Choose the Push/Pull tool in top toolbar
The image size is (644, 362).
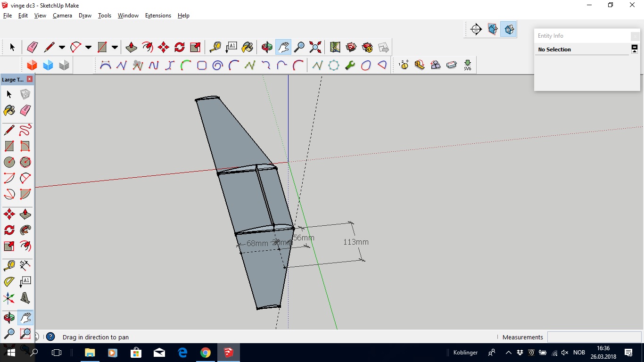pyautogui.click(x=132, y=47)
